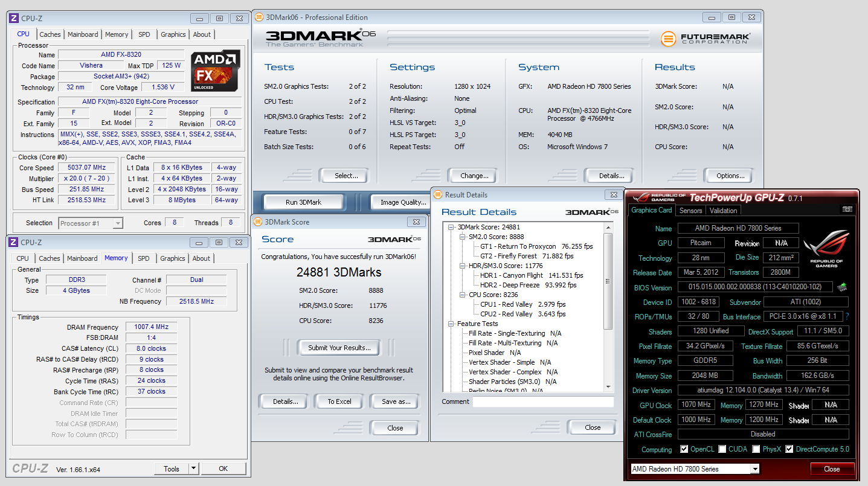This screenshot has width=868, height=486.
Task: Click the DRAM Frequency value 1007.4 MHz
Action: point(151,327)
